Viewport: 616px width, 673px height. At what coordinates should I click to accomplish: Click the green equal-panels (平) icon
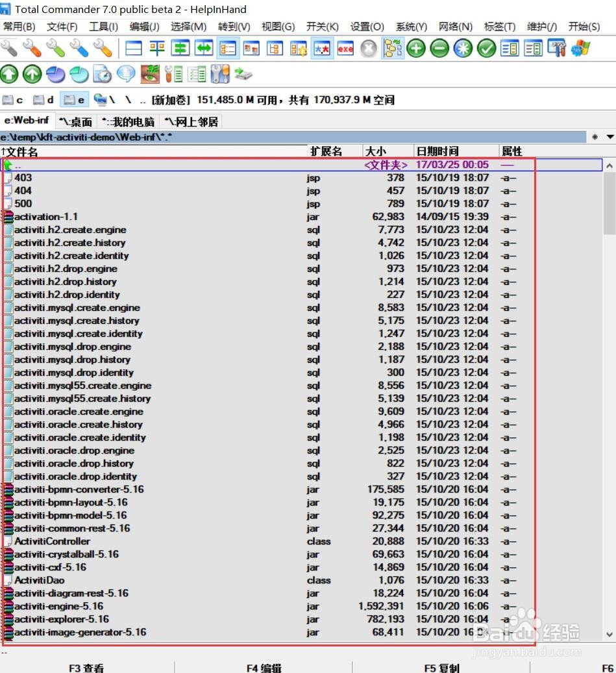157,48
